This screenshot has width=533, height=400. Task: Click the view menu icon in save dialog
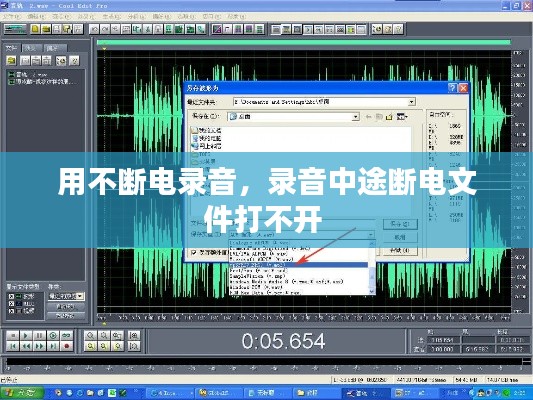click(x=402, y=117)
